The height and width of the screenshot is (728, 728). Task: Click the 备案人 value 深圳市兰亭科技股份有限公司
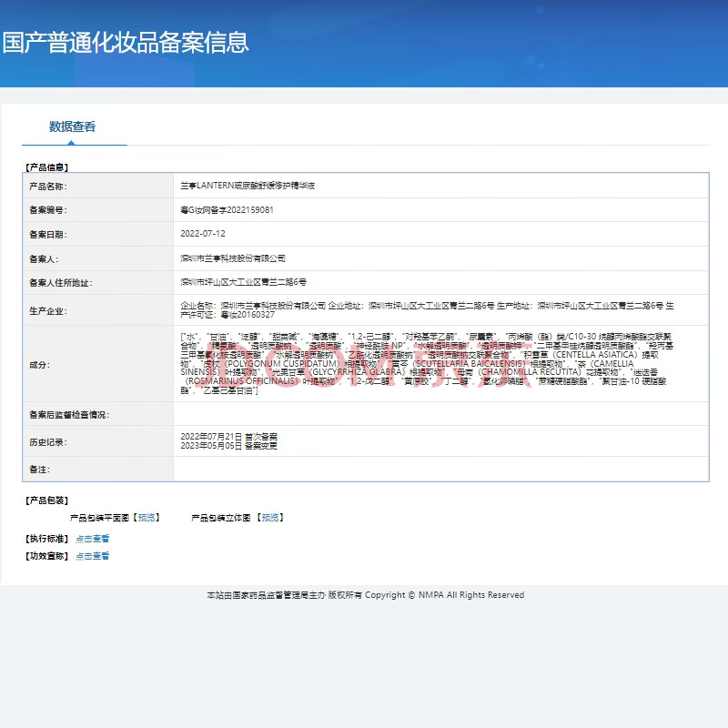(233, 258)
